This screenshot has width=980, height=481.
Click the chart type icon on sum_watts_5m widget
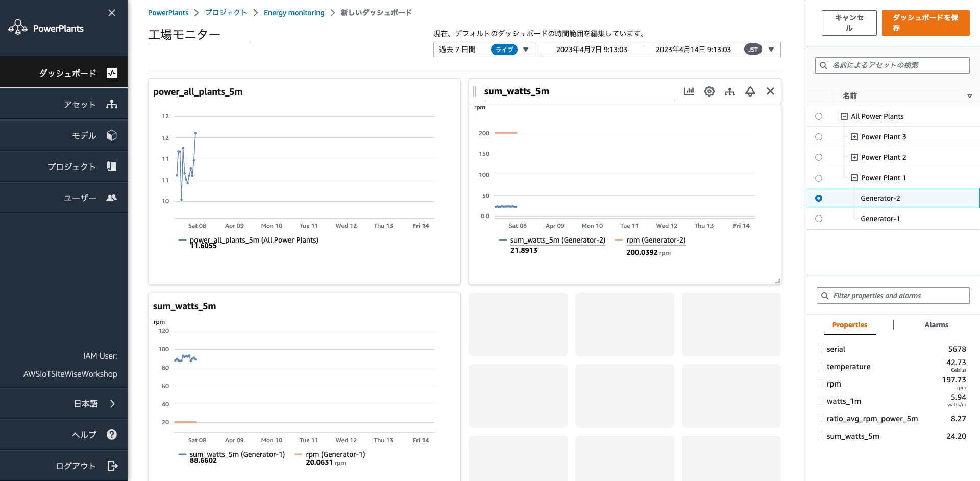point(689,91)
